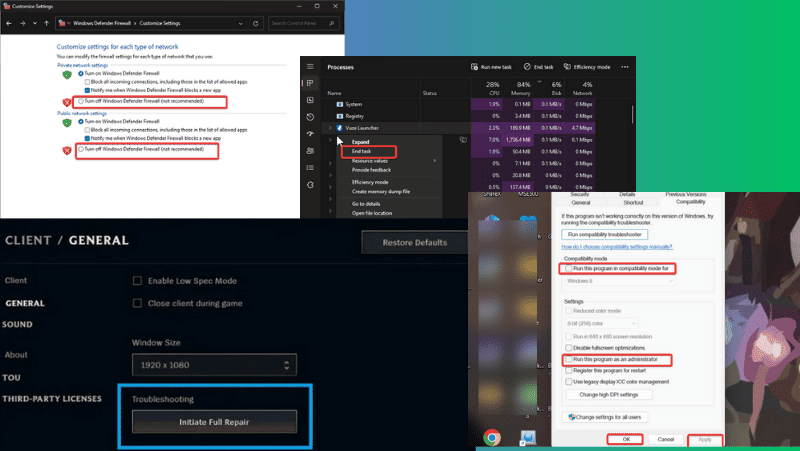Toggle private Notify me when Firewall blocks checkbox
Image resolution: width=800 pixels, height=451 pixels.
(x=87, y=90)
